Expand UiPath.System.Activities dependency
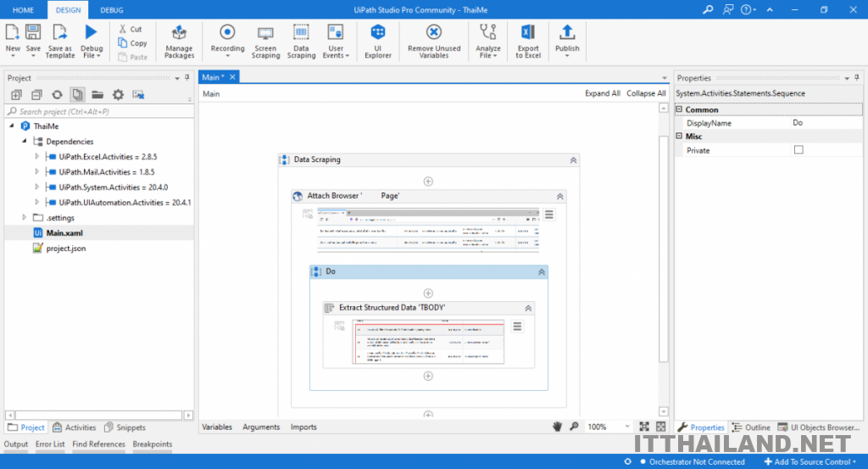This screenshot has width=868, height=469. point(37,187)
